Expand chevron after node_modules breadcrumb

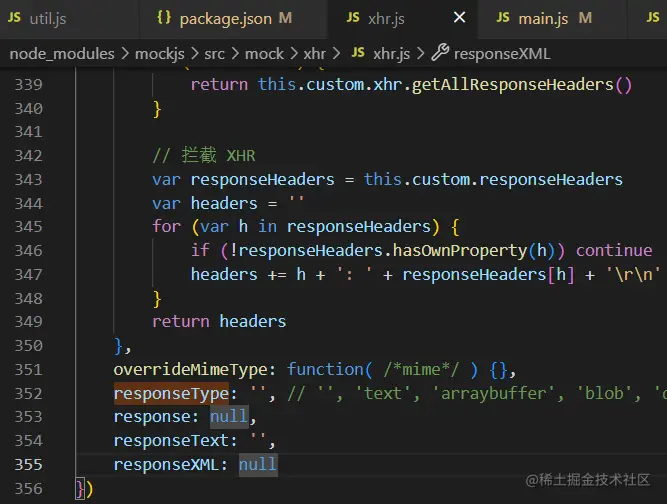(125, 54)
